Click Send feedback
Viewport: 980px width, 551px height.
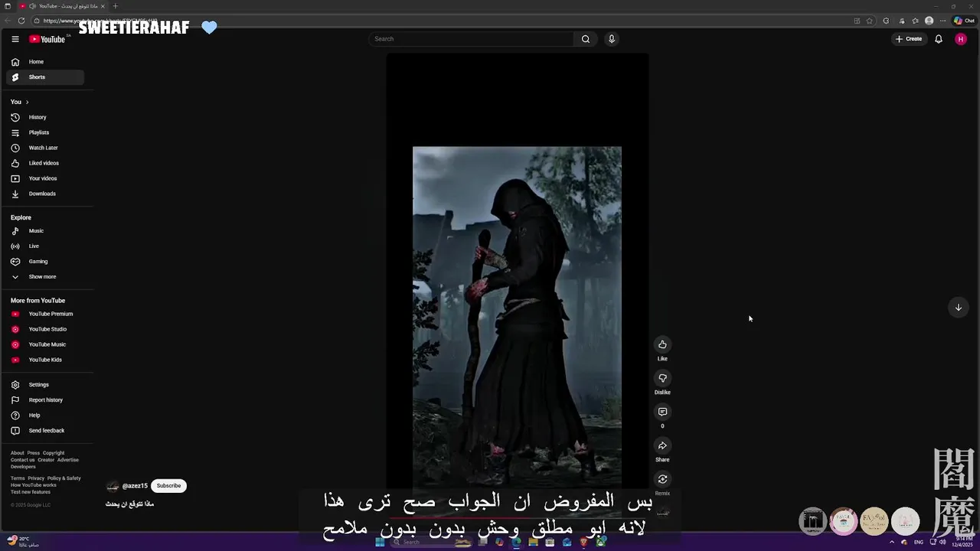tap(45, 431)
